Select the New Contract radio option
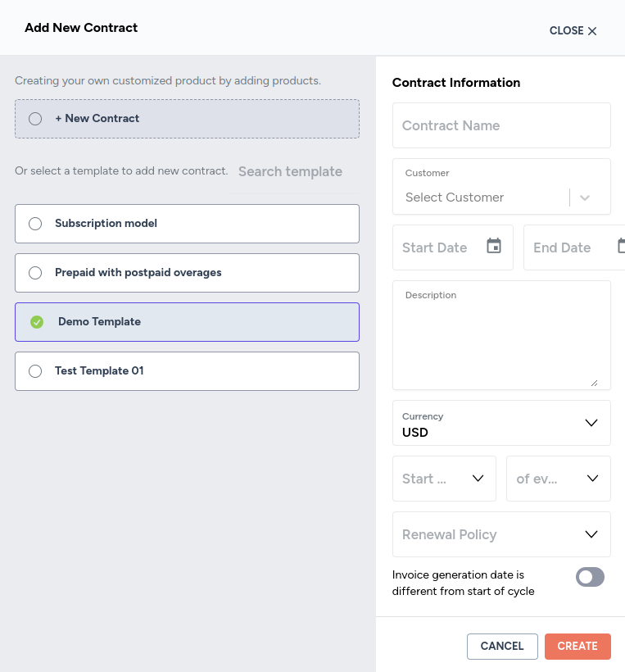Screen dimensions: 625x672 pyautogui.click(x=35, y=119)
